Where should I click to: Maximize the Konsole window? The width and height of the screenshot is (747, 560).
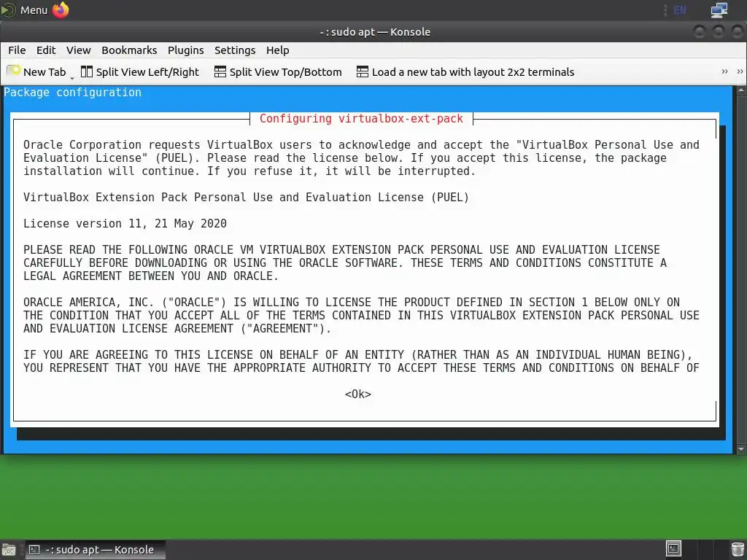pyautogui.click(x=718, y=32)
